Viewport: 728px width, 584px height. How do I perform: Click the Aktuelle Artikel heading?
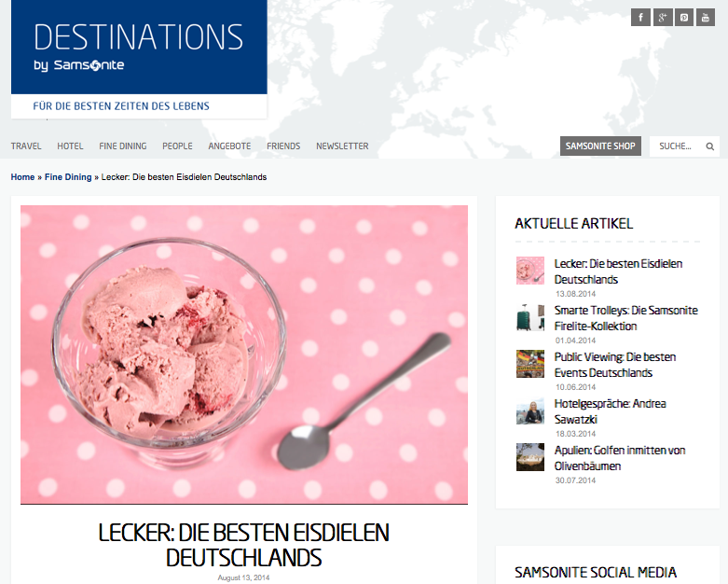click(573, 224)
